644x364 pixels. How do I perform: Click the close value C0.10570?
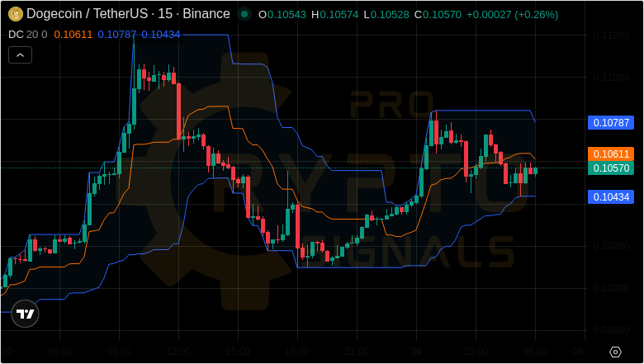tap(438, 15)
